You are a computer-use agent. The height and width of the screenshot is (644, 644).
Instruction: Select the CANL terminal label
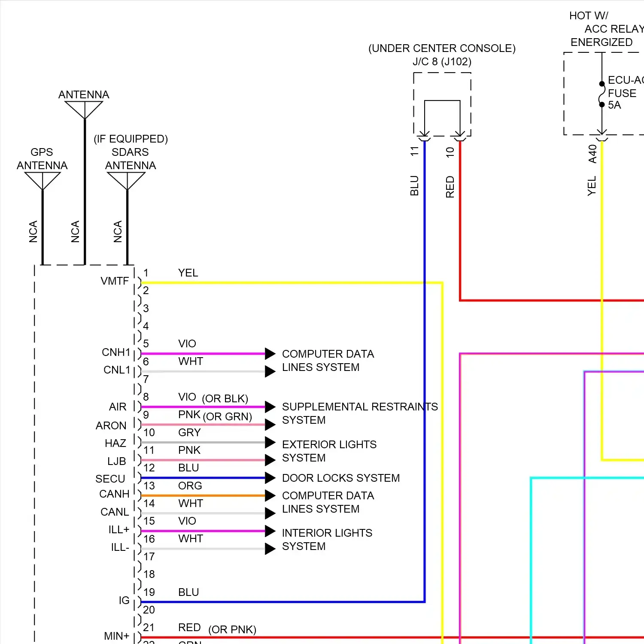115,512
